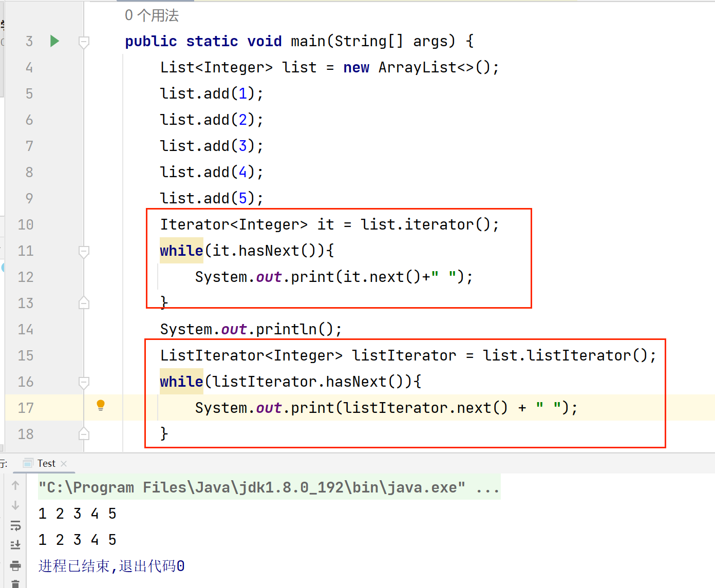Click 'it.next()' in line 12
Image resolution: width=715 pixels, height=588 pixels.
382,277
